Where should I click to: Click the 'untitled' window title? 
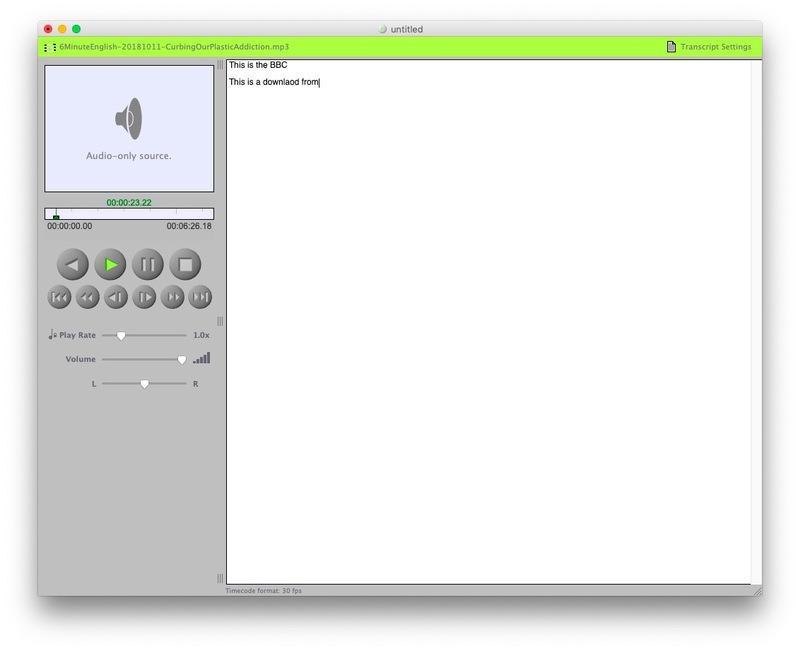[x=407, y=30]
